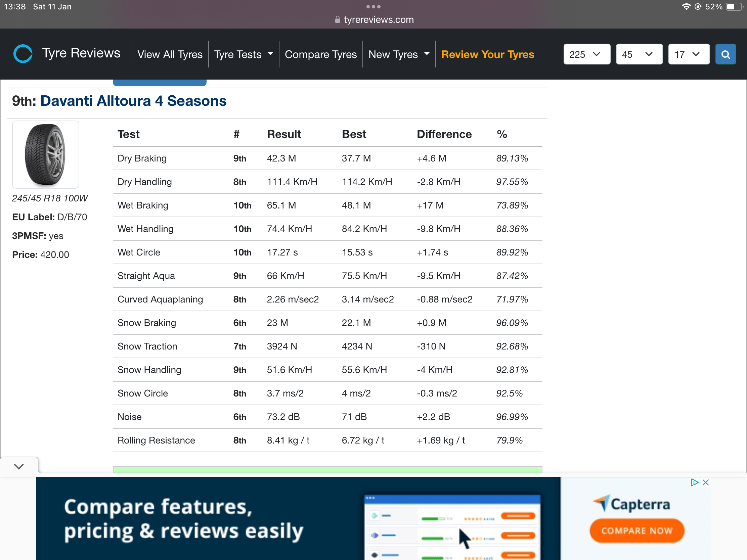Click COMPARE NOW button in Capterra ad
Viewport: 747px width, 560px height.
(x=637, y=531)
